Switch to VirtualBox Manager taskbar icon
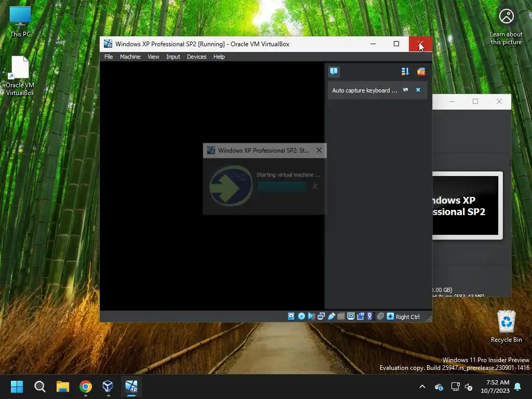 pyautogui.click(x=108, y=387)
